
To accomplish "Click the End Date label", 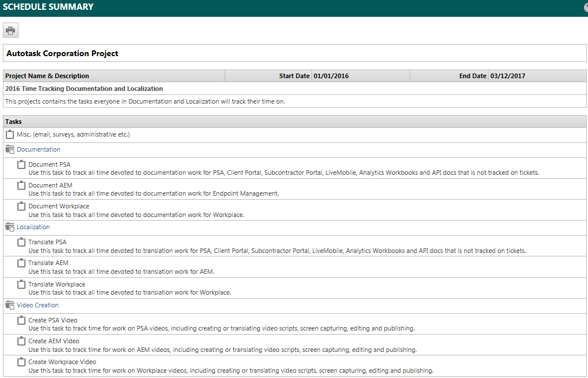I will coord(473,76).
